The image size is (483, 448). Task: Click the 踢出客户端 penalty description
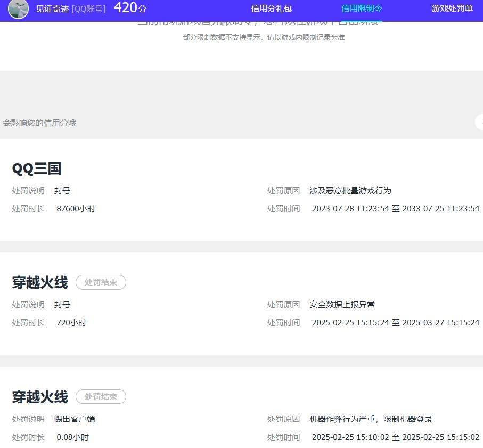point(75,419)
